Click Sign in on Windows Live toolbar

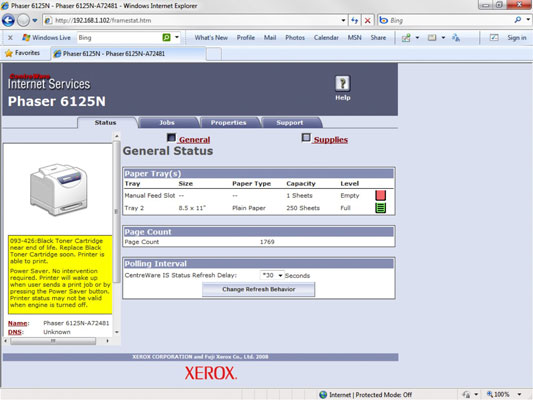(517, 38)
